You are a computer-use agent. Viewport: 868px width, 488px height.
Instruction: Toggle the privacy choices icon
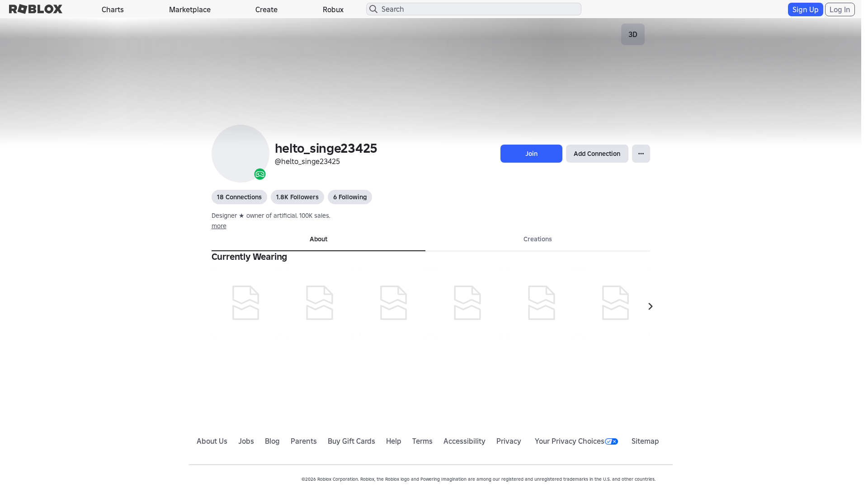pyautogui.click(x=611, y=441)
